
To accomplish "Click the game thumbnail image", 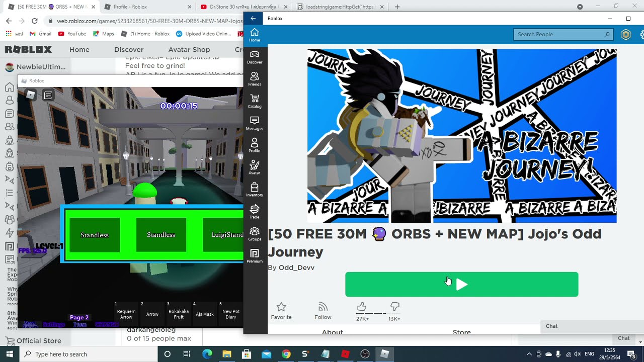I will [461, 136].
